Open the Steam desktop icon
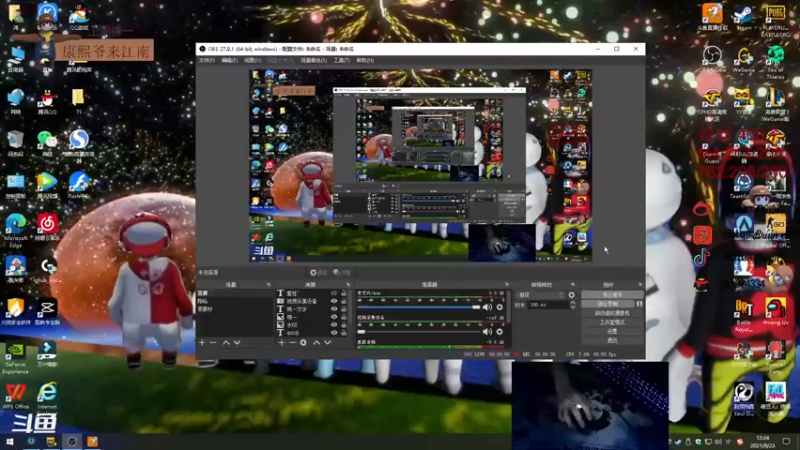This screenshot has width=800, height=450. click(x=743, y=18)
